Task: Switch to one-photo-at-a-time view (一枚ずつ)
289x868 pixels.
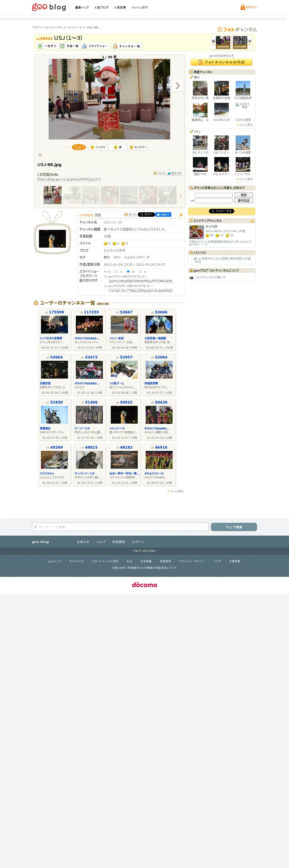Action: [x=47, y=46]
